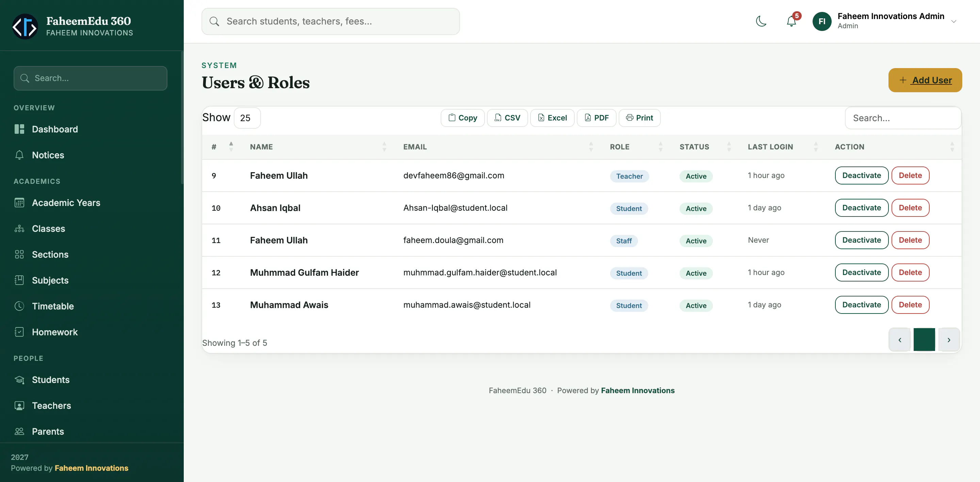Open the Dashboard menu item
The width and height of the screenshot is (980, 482).
[55, 129]
